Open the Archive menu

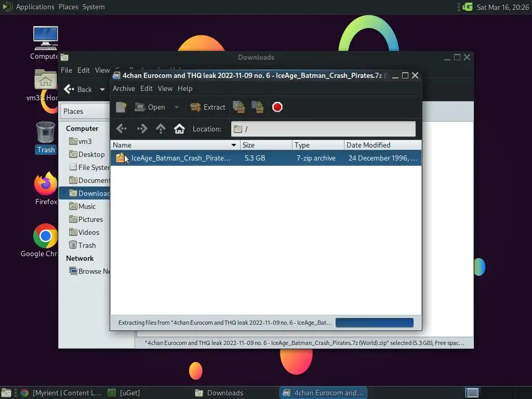(124, 88)
